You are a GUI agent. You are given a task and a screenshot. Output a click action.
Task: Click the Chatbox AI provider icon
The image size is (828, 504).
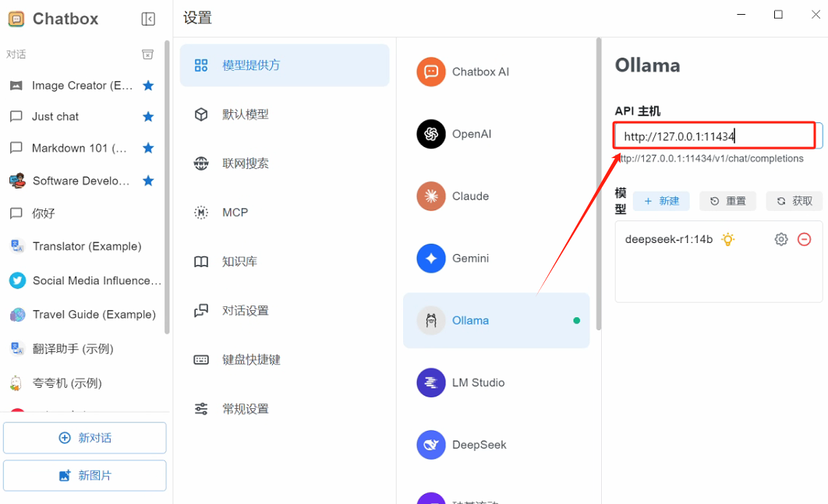pos(431,72)
